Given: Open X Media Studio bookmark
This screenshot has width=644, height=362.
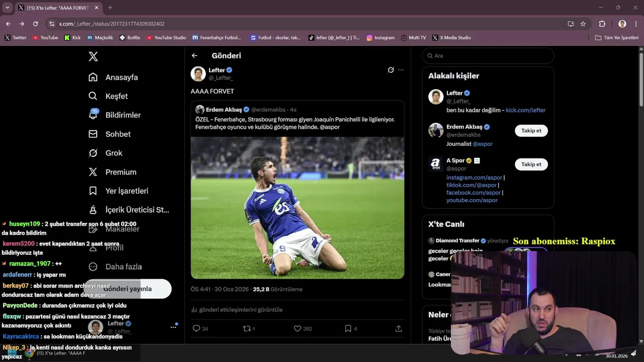Looking at the screenshot, I should click(451, 38).
